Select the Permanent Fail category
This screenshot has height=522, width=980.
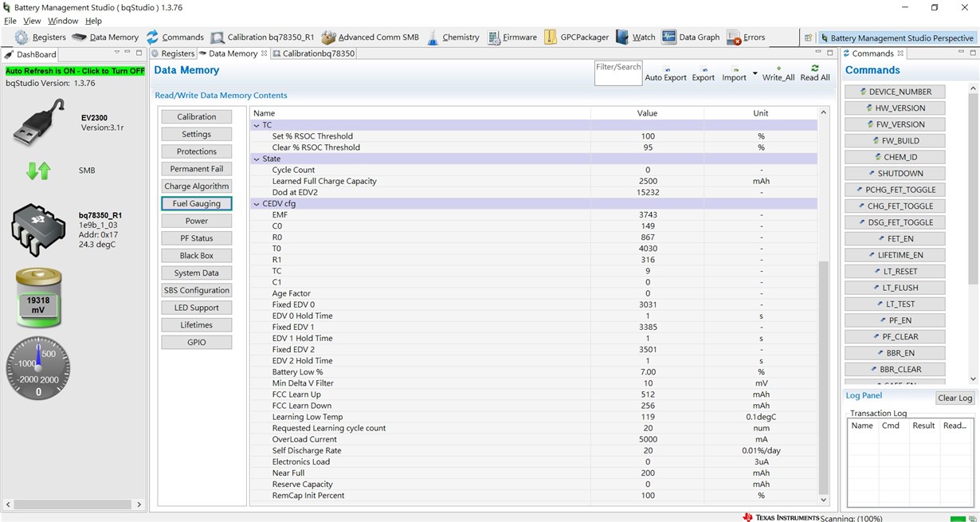pyautogui.click(x=197, y=169)
